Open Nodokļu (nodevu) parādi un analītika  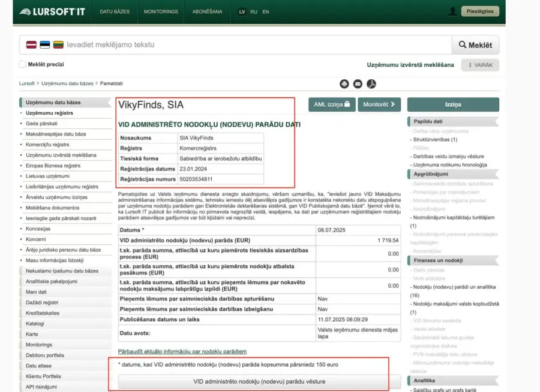click(x=453, y=291)
